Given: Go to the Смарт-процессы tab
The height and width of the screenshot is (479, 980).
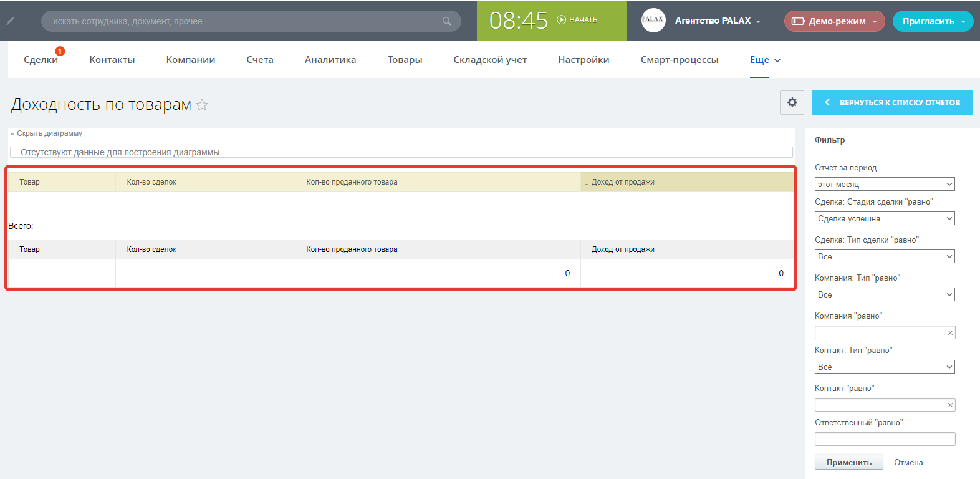Looking at the screenshot, I should [x=680, y=60].
